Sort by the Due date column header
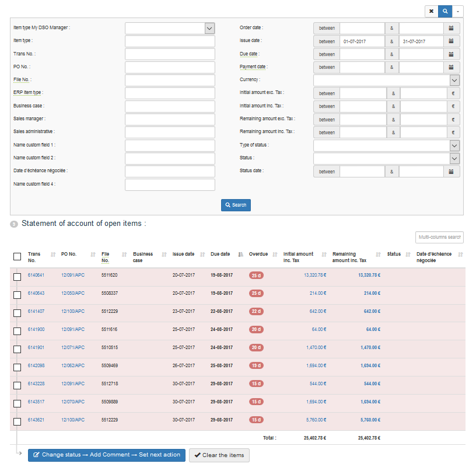 point(220,255)
